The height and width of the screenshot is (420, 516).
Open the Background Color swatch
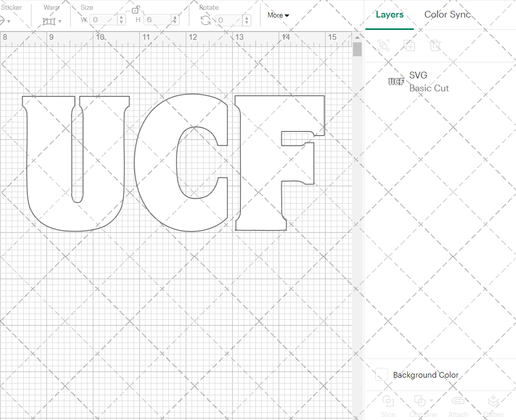point(381,375)
